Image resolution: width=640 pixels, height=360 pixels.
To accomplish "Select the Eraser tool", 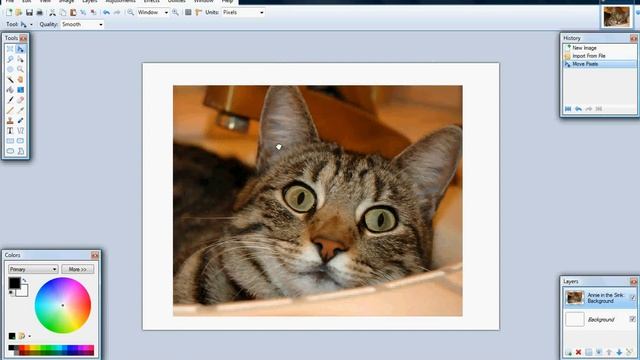I will click(x=20, y=100).
